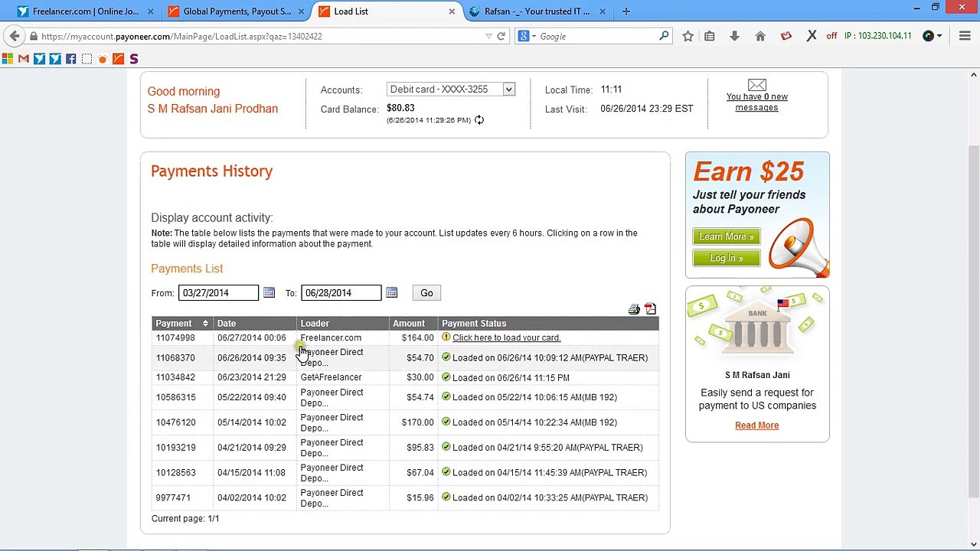Image resolution: width=980 pixels, height=551 pixels.
Task: Refresh the card balance
Action: 479,120
